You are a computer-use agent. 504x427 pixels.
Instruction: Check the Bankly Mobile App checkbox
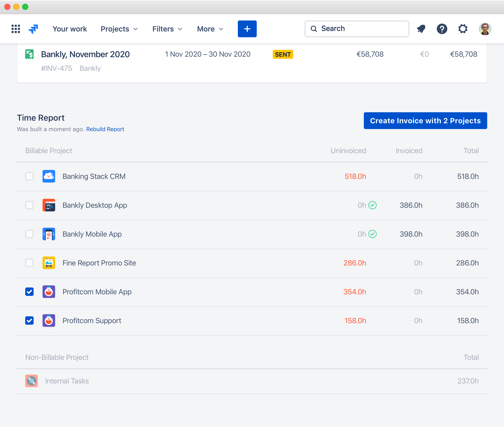[x=29, y=234]
